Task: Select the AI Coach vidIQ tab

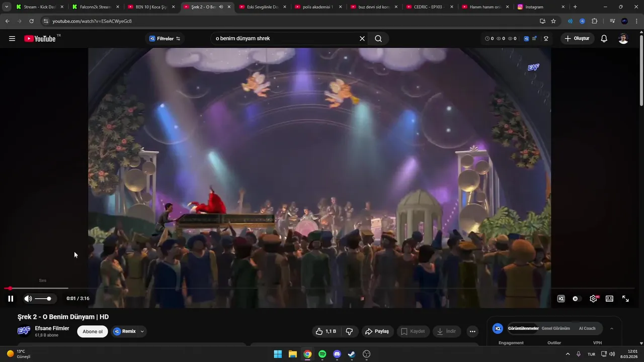Action: [587, 328]
